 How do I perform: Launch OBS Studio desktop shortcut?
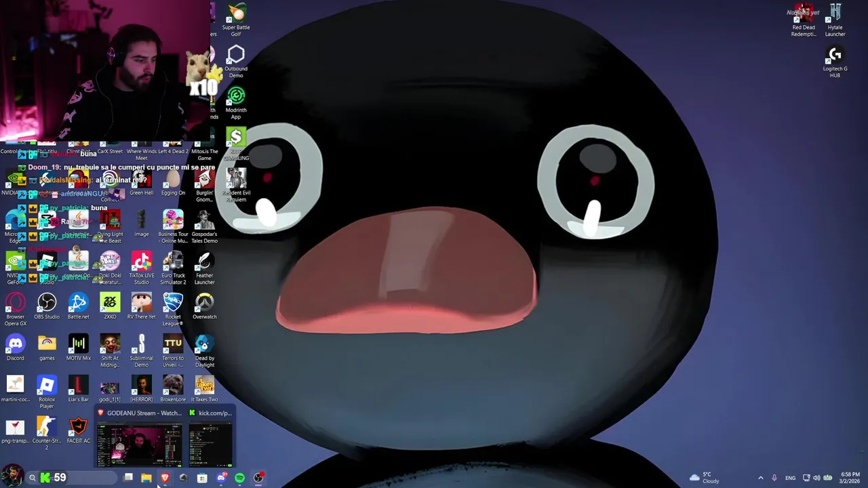click(47, 307)
